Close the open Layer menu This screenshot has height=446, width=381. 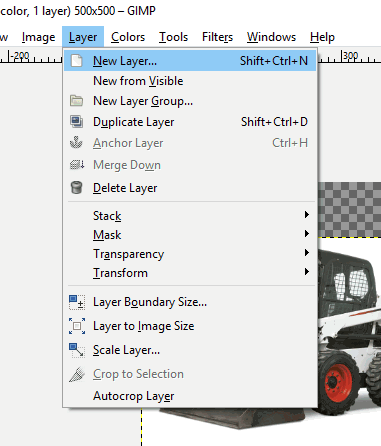(83, 37)
